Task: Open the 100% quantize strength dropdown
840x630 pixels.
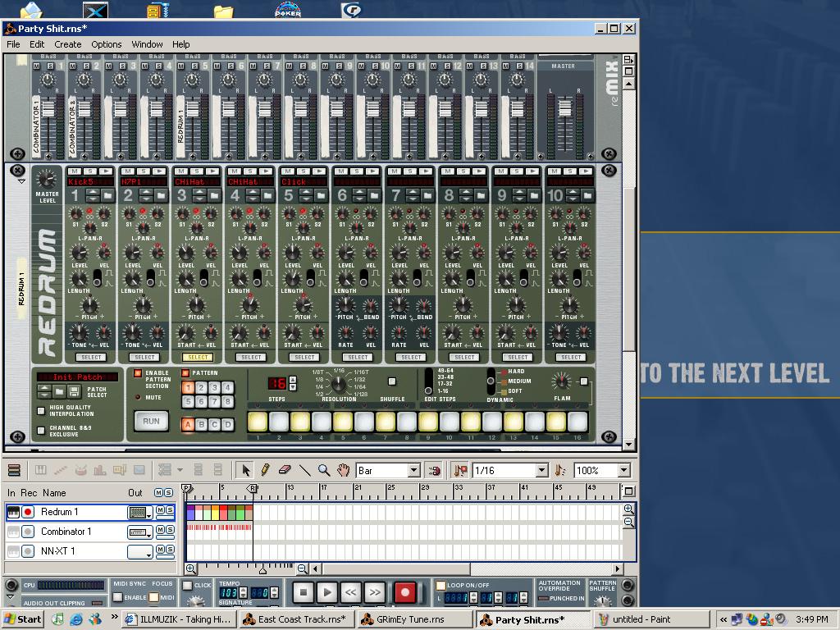Action: pos(623,470)
